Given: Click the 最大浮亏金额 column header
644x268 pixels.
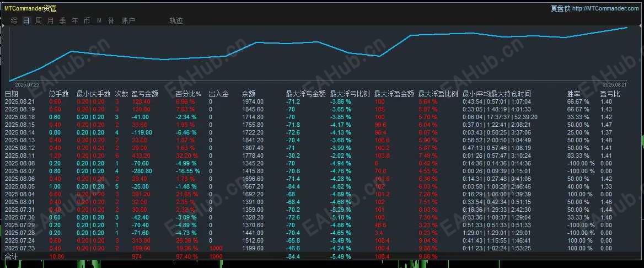Looking at the screenshot, I should (306, 94).
